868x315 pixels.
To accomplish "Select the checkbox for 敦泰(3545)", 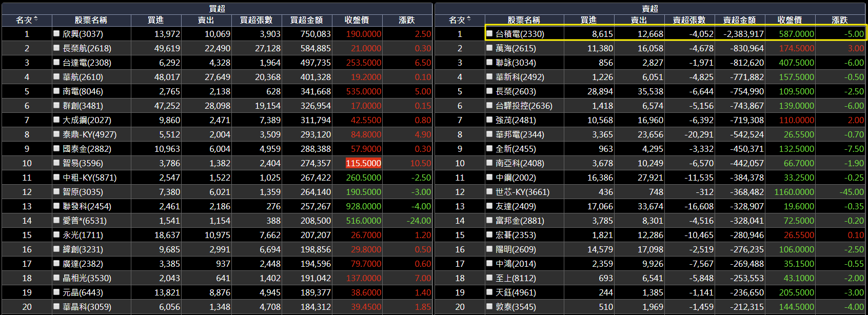I will 489,306.
